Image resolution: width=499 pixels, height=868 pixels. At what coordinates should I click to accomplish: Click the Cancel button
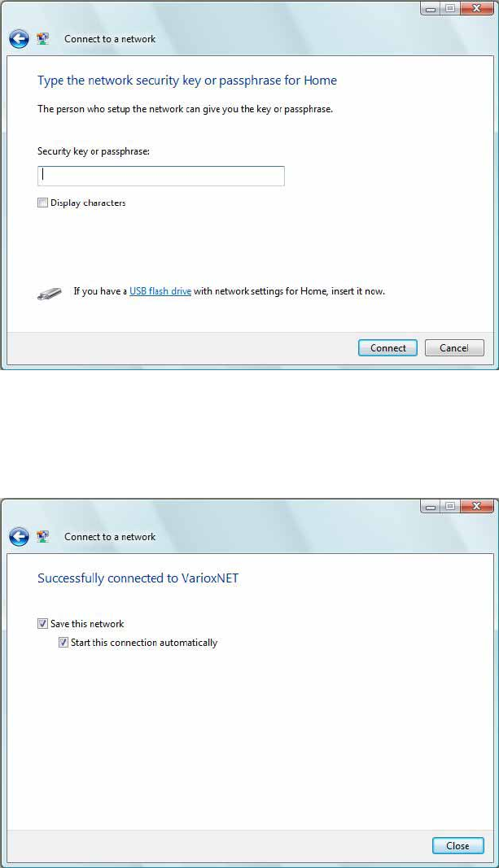[x=454, y=347]
